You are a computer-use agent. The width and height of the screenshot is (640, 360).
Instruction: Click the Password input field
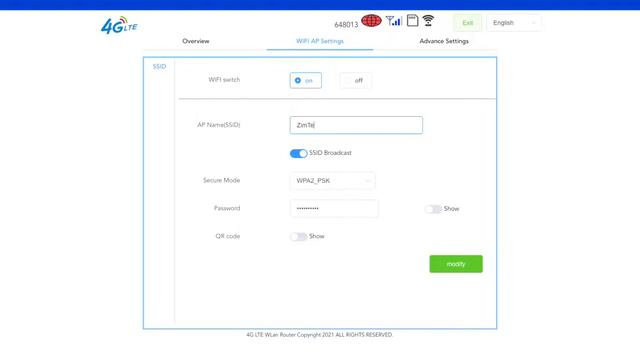[334, 209]
